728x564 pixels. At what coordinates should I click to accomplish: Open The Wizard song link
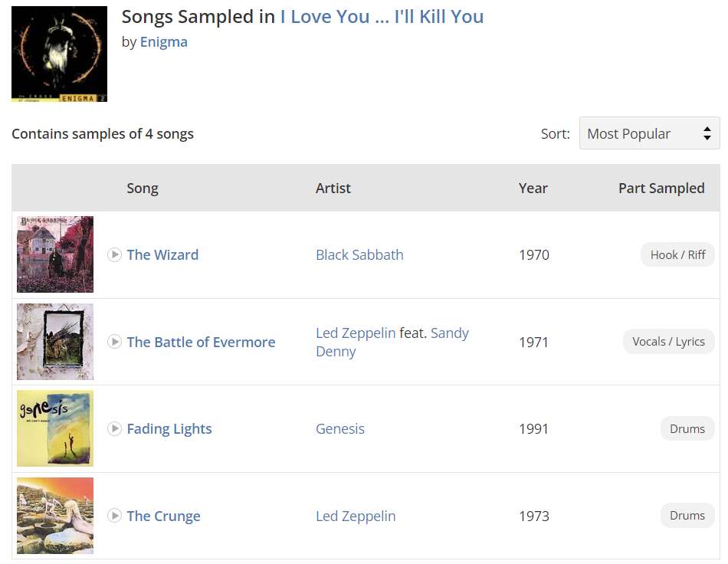coord(162,254)
